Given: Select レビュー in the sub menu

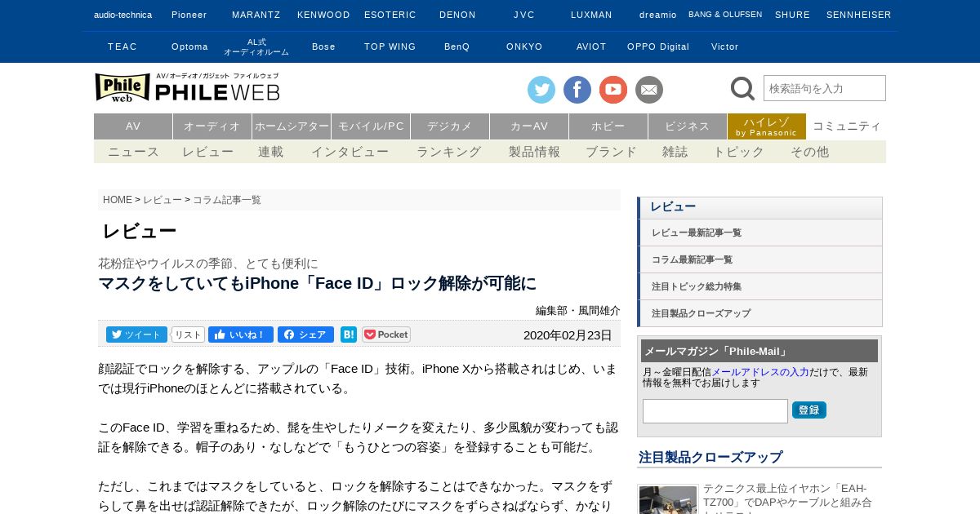Looking at the screenshot, I should 208,152.
